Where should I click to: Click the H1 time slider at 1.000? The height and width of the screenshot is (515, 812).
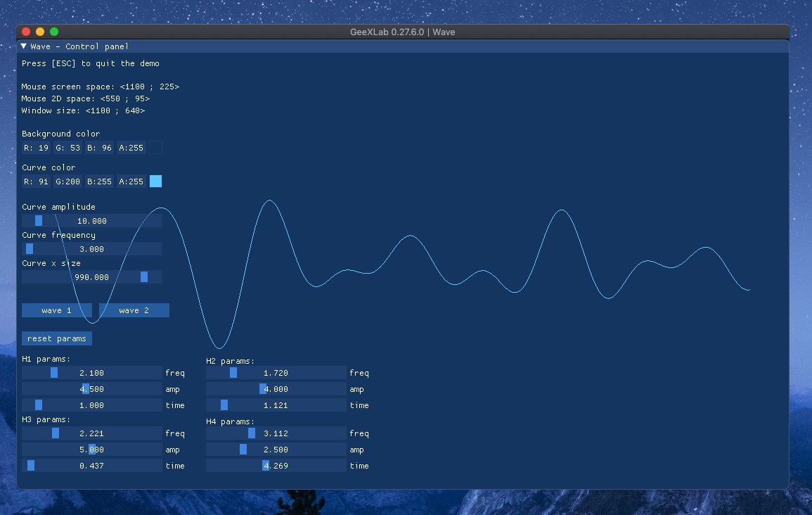click(92, 405)
